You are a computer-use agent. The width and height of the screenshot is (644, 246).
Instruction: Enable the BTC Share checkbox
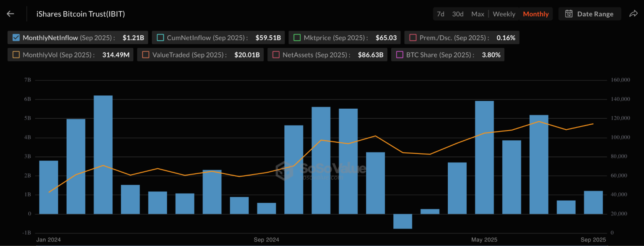[x=400, y=55]
